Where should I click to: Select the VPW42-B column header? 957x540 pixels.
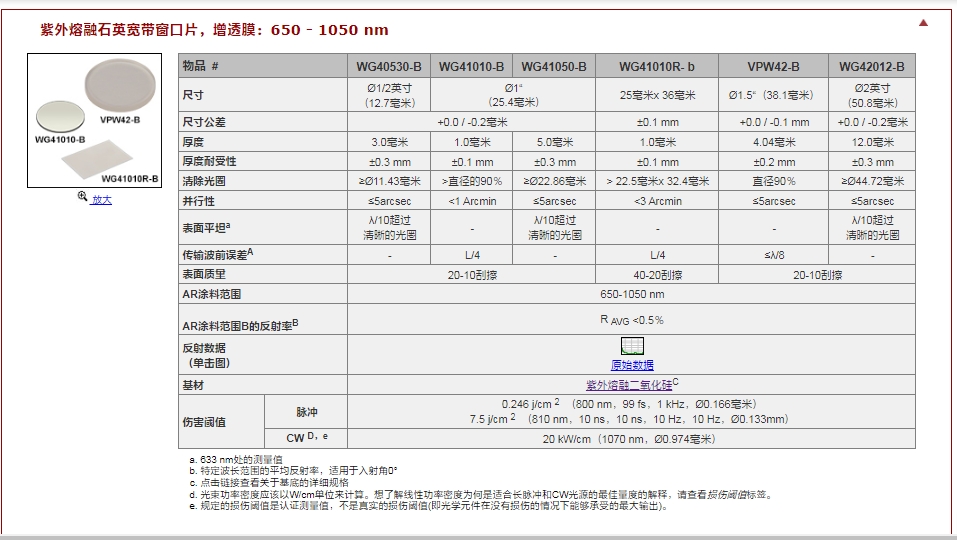coord(773,67)
